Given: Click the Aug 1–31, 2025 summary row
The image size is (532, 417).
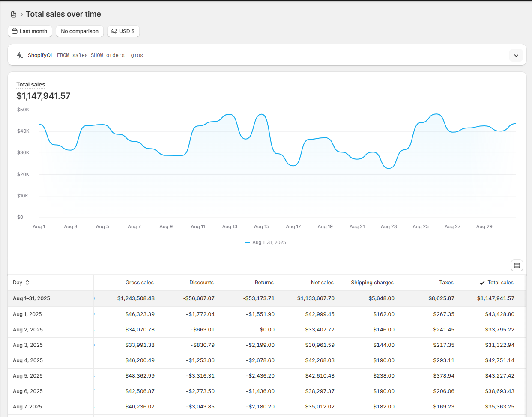Looking at the screenshot, I should pyautogui.click(x=31, y=298).
